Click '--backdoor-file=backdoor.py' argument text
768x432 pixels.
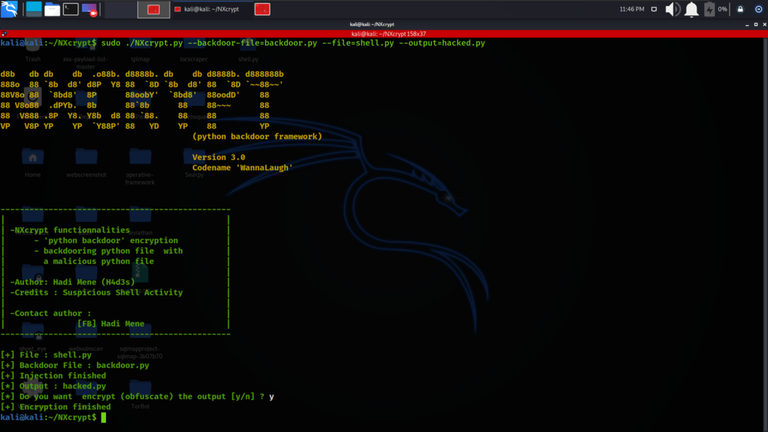pos(252,43)
